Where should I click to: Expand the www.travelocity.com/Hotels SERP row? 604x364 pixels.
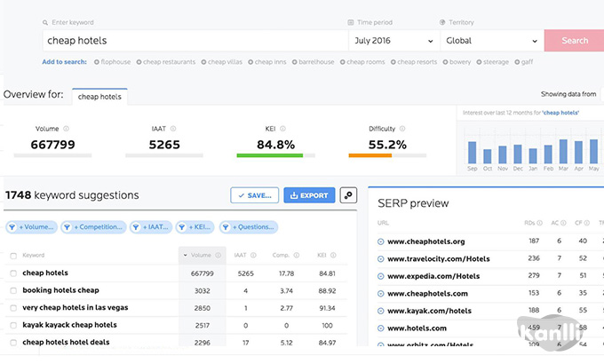point(380,259)
